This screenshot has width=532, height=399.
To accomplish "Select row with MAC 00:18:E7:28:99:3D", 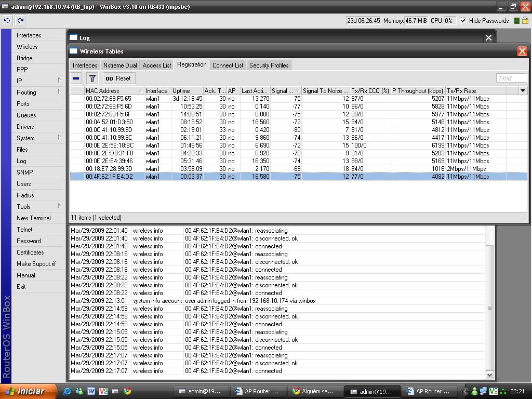I will pos(299,169).
